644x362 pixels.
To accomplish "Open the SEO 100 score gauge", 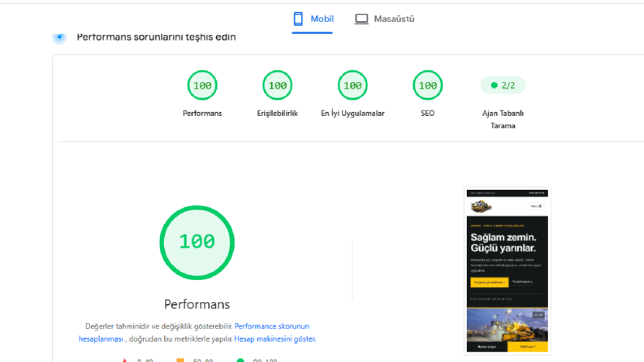I will (x=427, y=85).
